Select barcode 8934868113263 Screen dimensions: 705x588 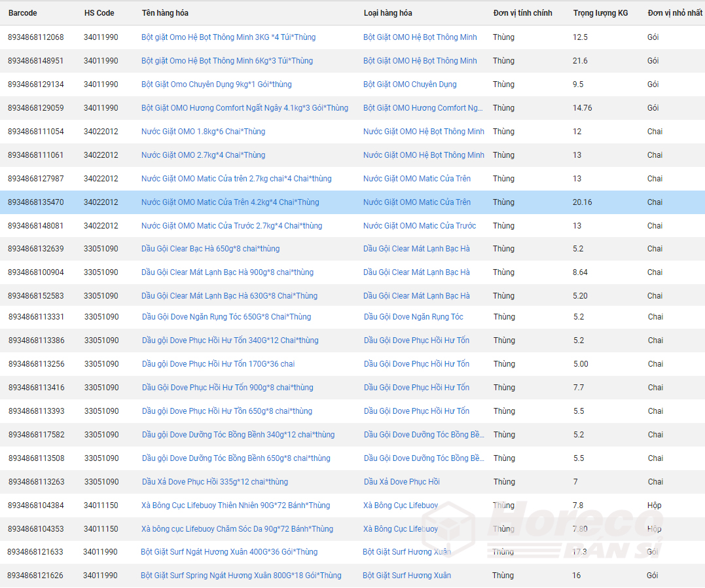[37, 482]
